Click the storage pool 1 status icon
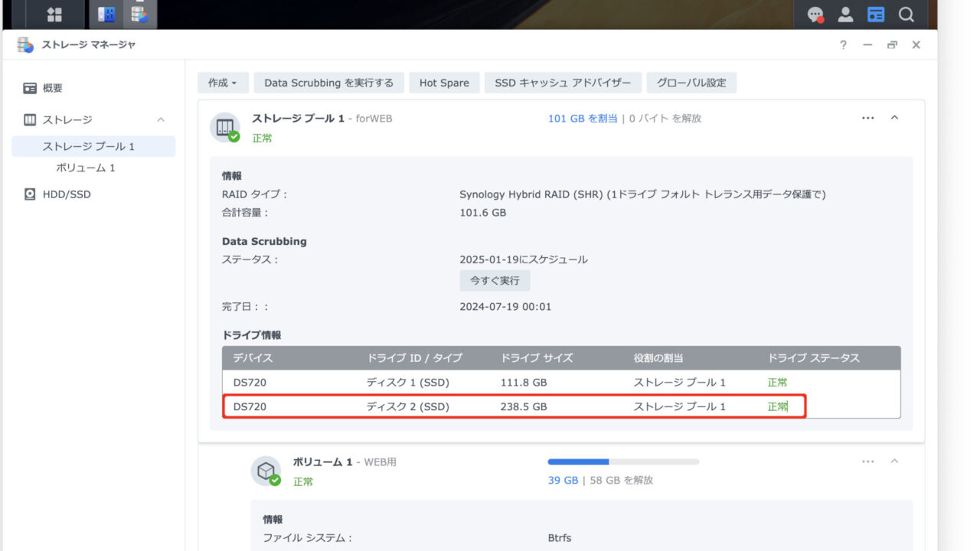The height and width of the screenshot is (551, 980). (225, 127)
